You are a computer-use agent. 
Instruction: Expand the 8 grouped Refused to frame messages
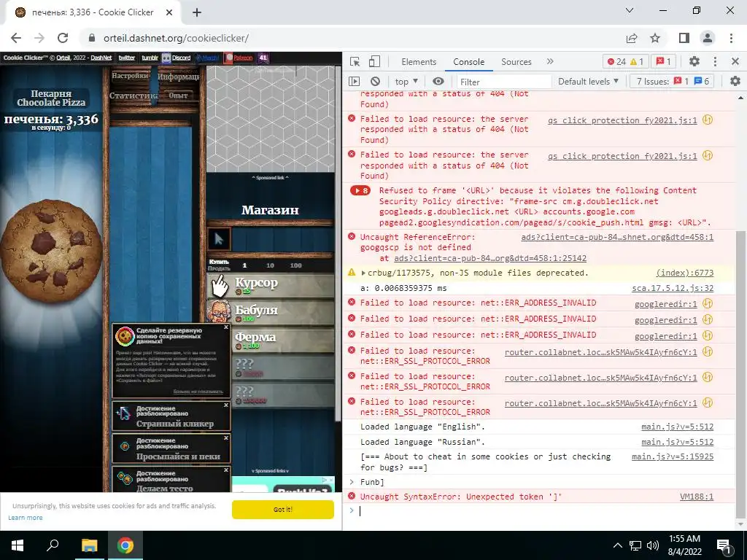(360, 191)
